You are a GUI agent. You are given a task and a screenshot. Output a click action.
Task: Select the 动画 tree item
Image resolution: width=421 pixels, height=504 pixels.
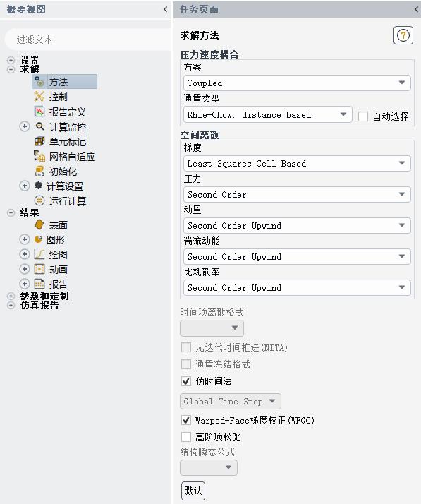click(x=58, y=270)
